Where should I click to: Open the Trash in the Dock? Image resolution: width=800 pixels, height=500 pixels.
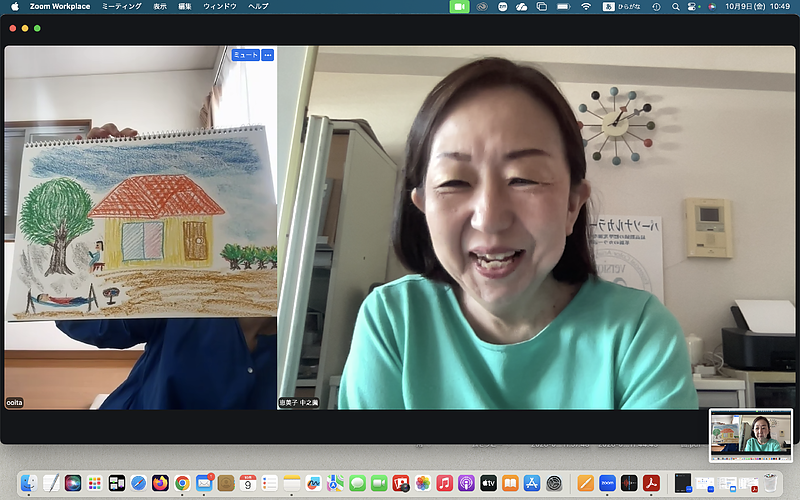tap(770, 483)
